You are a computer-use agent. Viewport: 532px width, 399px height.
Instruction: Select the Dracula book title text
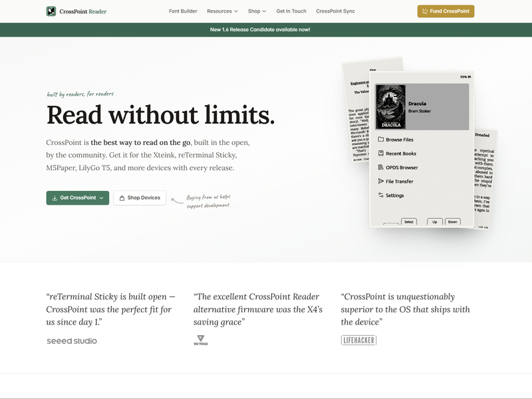[418, 104]
